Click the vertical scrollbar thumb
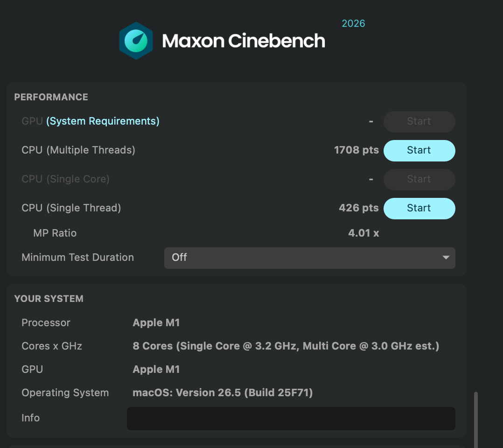The image size is (503, 448). (x=476, y=420)
